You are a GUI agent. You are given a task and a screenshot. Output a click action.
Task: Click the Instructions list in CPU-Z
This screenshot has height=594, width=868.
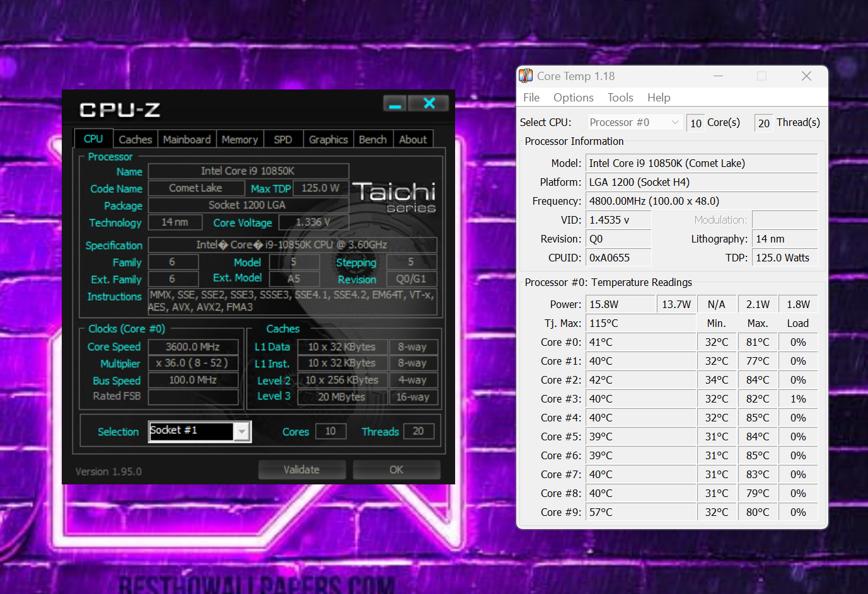click(x=292, y=301)
